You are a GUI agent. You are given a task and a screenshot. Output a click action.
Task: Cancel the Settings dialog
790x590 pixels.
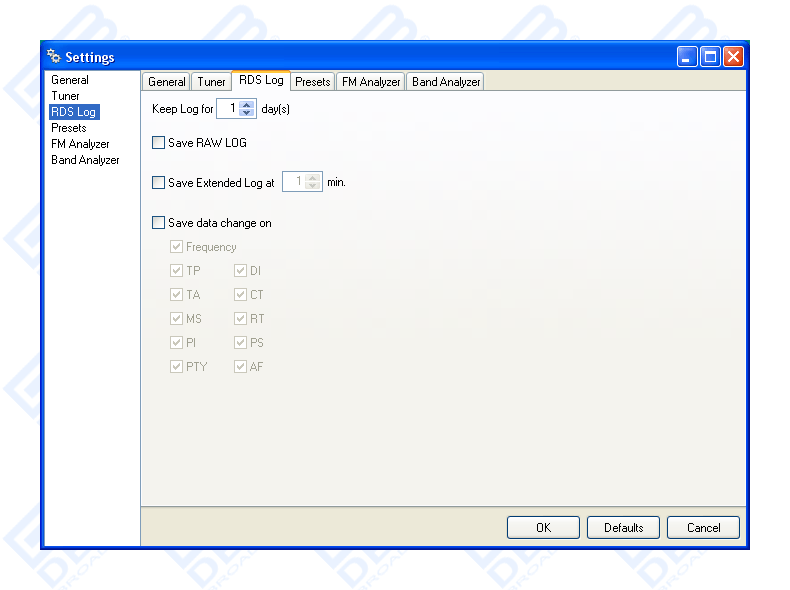(703, 528)
